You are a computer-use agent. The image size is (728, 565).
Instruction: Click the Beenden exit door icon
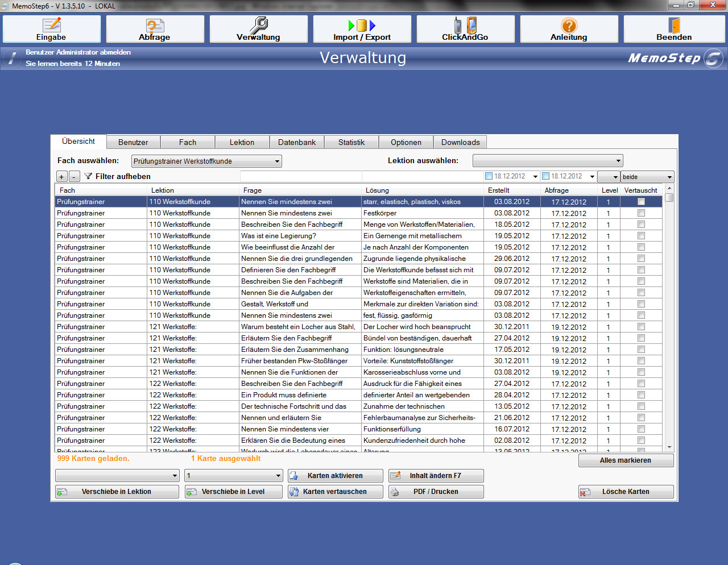674,25
